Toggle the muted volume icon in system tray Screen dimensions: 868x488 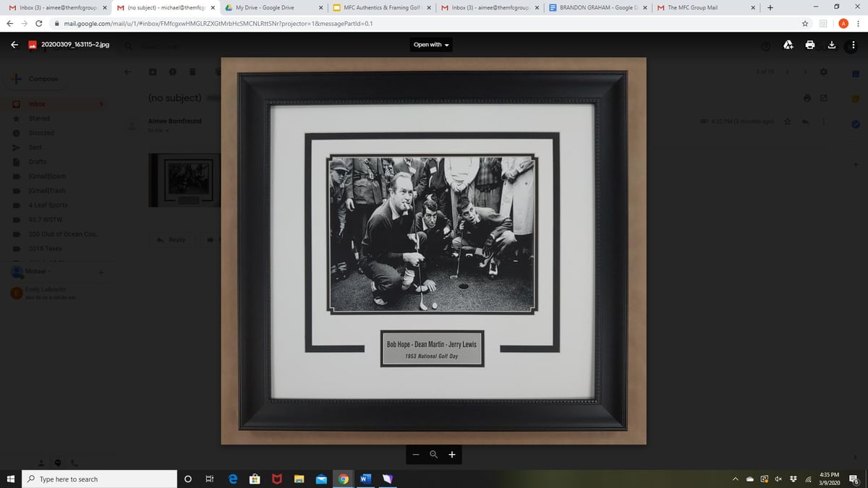[779, 479]
